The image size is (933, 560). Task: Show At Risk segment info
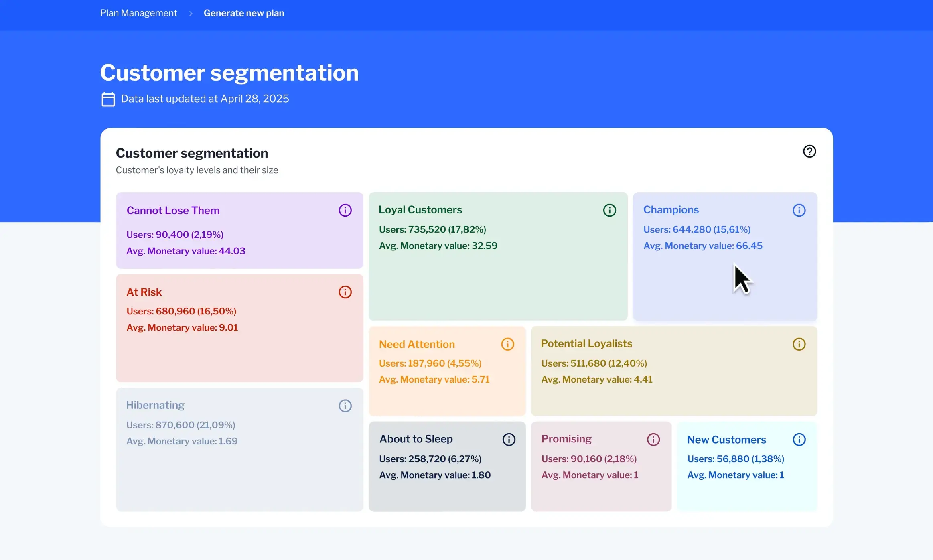(345, 292)
